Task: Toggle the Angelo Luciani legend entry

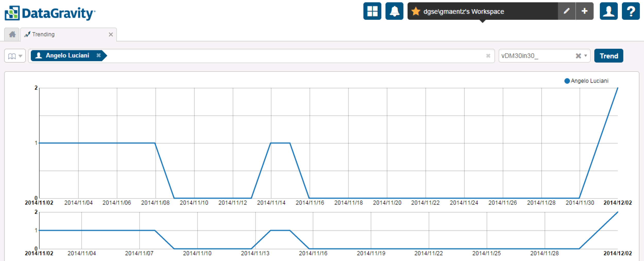Action: point(586,81)
